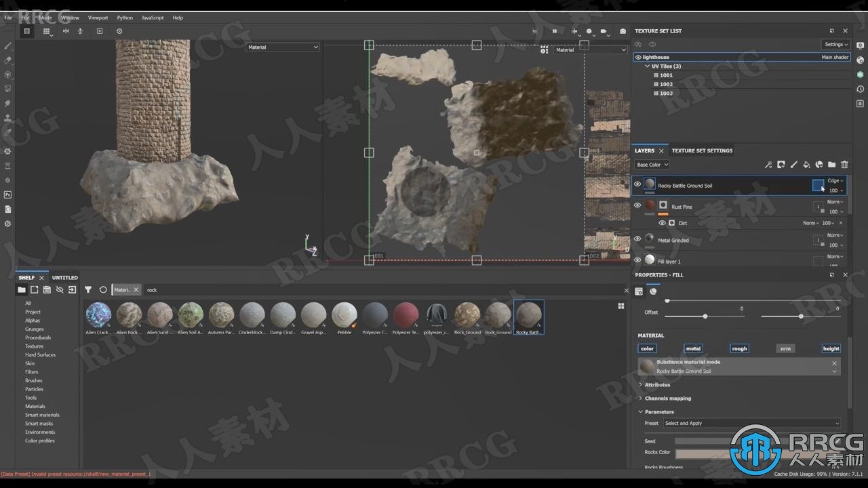Delete layer using trash icon
Image resolution: width=868 pixels, height=488 pixels.
(x=844, y=165)
